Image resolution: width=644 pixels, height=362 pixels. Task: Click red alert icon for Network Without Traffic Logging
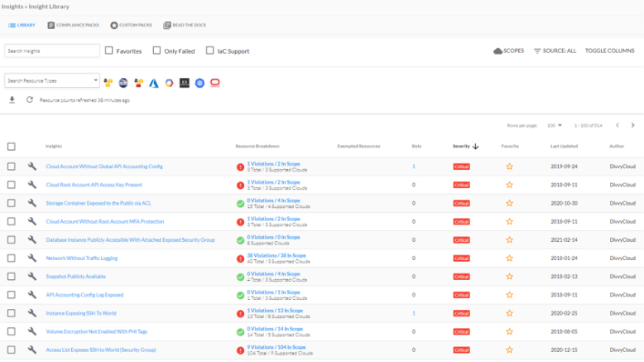(240, 258)
